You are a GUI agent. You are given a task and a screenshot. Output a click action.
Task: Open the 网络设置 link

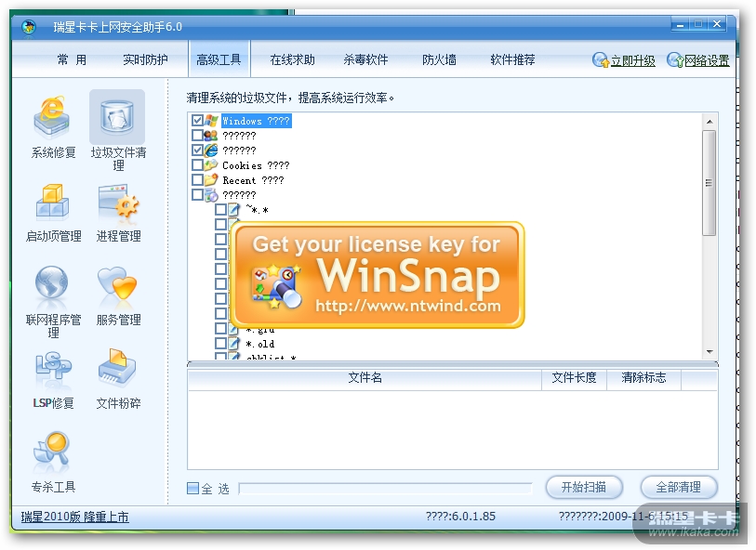click(x=707, y=60)
